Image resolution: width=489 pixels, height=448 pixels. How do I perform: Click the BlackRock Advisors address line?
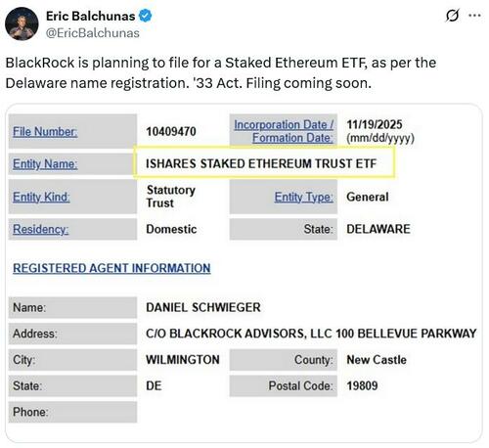[x=311, y=334]
